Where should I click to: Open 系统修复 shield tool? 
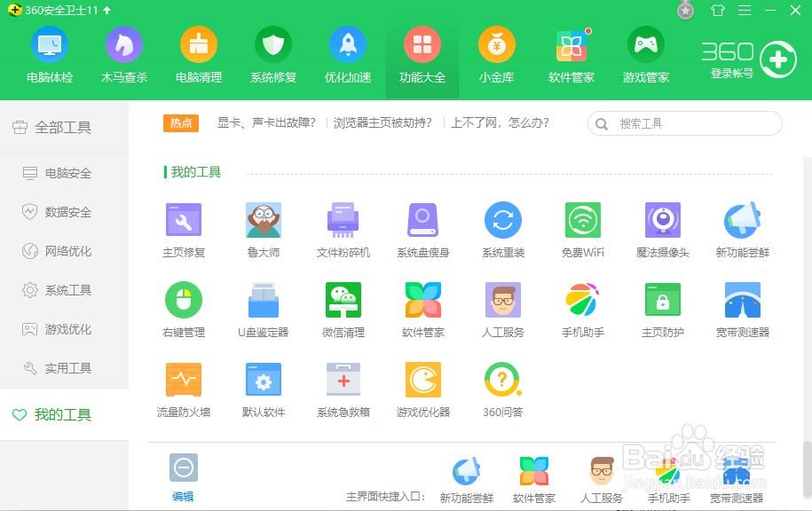[x=273, y=55]
